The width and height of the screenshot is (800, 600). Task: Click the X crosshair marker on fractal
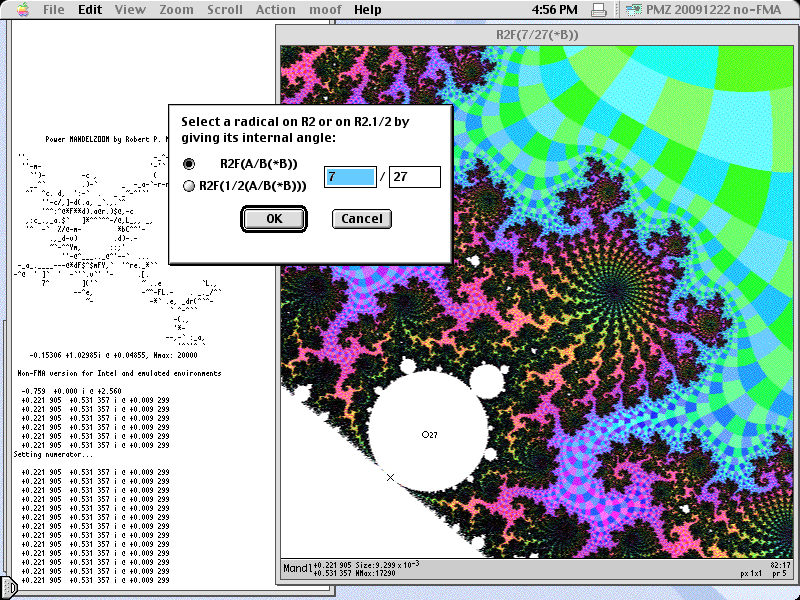[390, 478]
